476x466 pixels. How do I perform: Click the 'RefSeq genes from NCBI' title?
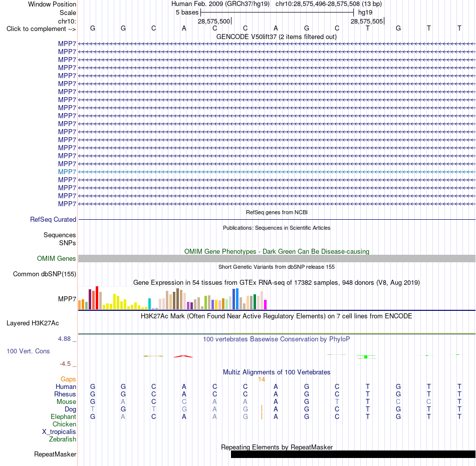277,212
